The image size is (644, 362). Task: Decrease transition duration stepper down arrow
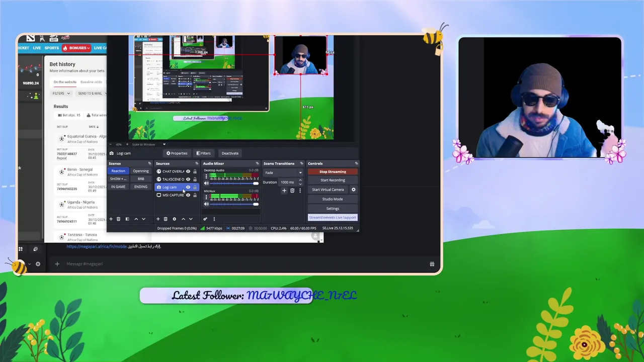300,184
